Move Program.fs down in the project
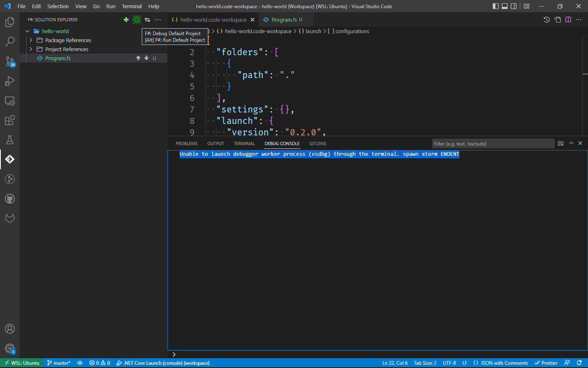588x368 pixels. 147,58
